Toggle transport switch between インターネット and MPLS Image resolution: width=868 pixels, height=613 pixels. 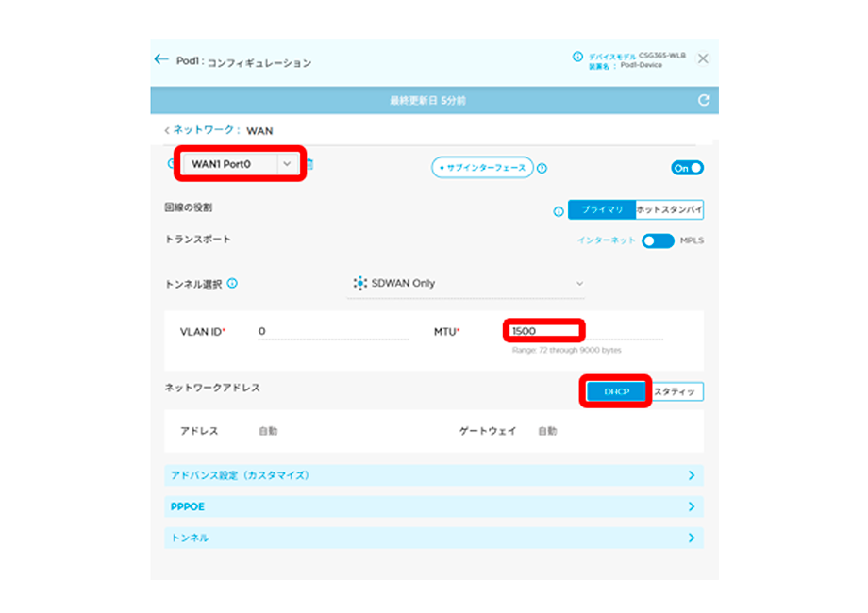pos(658,240)
